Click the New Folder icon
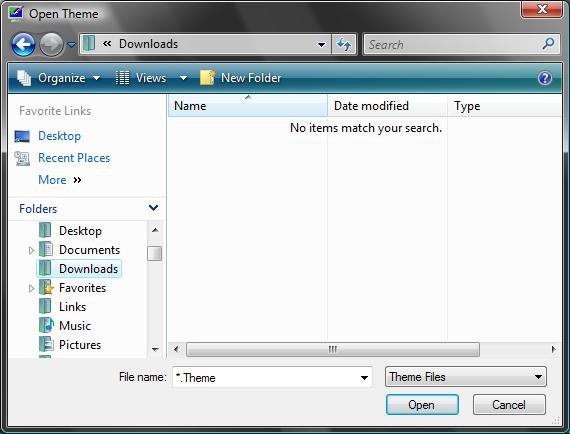Viewport: 570px width, 434px height. click(x=208, y=77)
